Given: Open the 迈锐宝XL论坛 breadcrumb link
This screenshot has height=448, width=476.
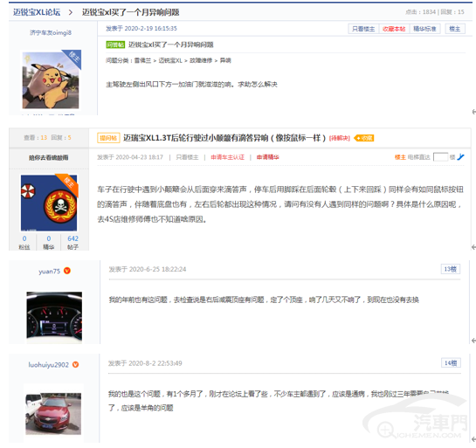Looking at the screenshot, I should point(37,12).
